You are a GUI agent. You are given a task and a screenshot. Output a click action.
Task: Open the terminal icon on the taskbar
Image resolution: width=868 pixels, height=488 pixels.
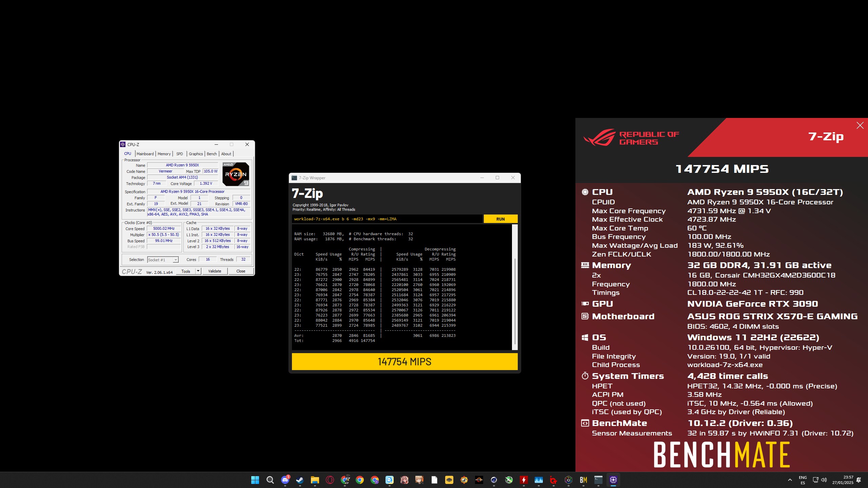[x=598, y=480]
